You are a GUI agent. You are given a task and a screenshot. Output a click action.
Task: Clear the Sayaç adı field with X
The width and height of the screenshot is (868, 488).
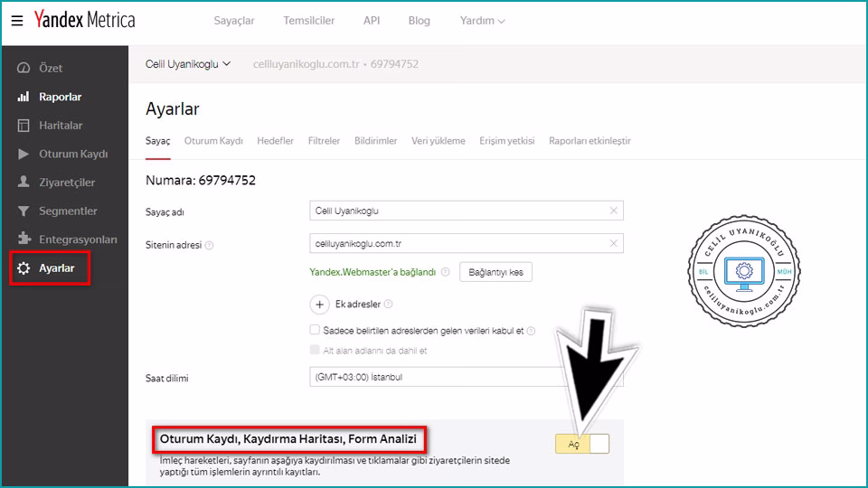pos(613,211)
